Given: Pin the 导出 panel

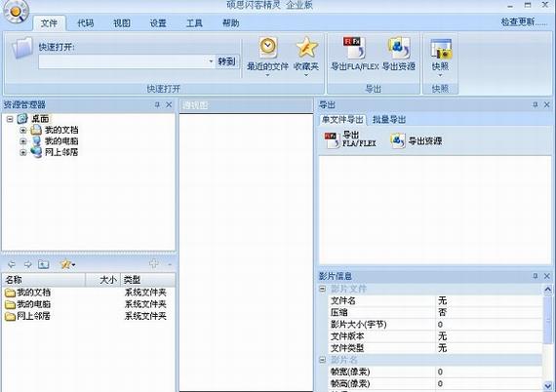Looking at the screenshot, I should [536, 104].
